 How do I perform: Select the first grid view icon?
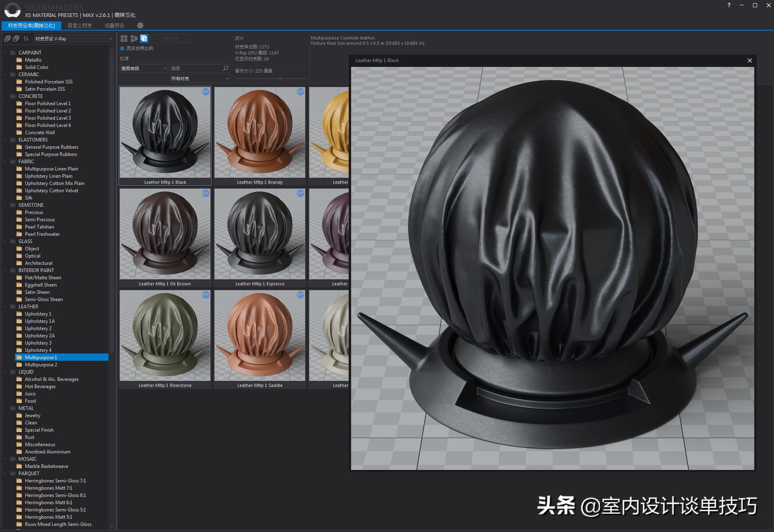coord(123,39)
